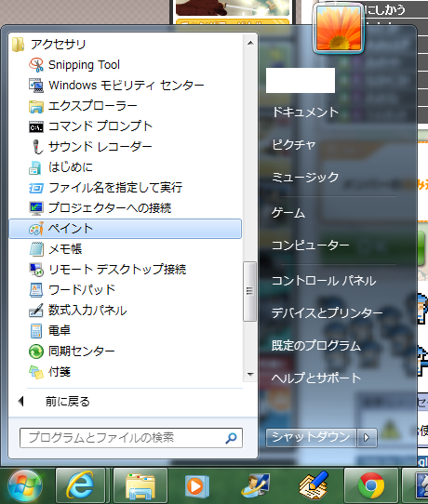
Task: Click the scrollbar thumb in programs list
Action: [x=249, y=291]
